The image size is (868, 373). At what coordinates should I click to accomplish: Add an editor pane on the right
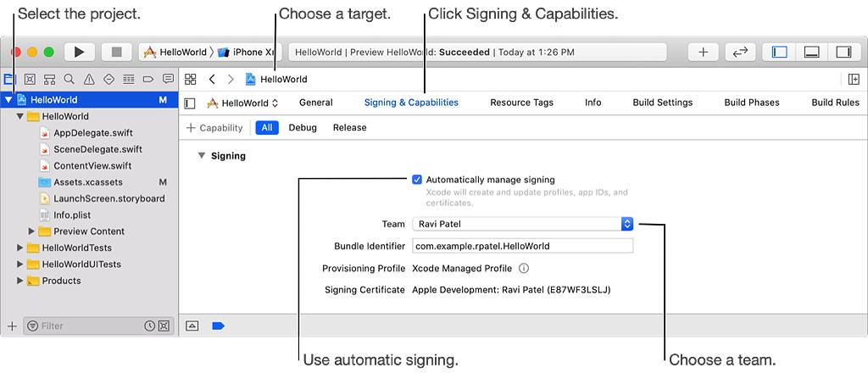tap(854, 79)
